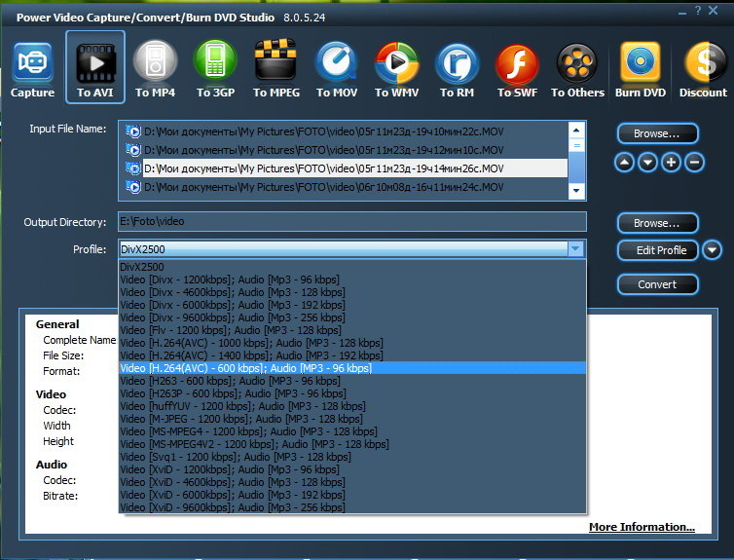Viewport: 734px width, 560px height.
Task: Open the Burn DVD tool
Action: 641,69
